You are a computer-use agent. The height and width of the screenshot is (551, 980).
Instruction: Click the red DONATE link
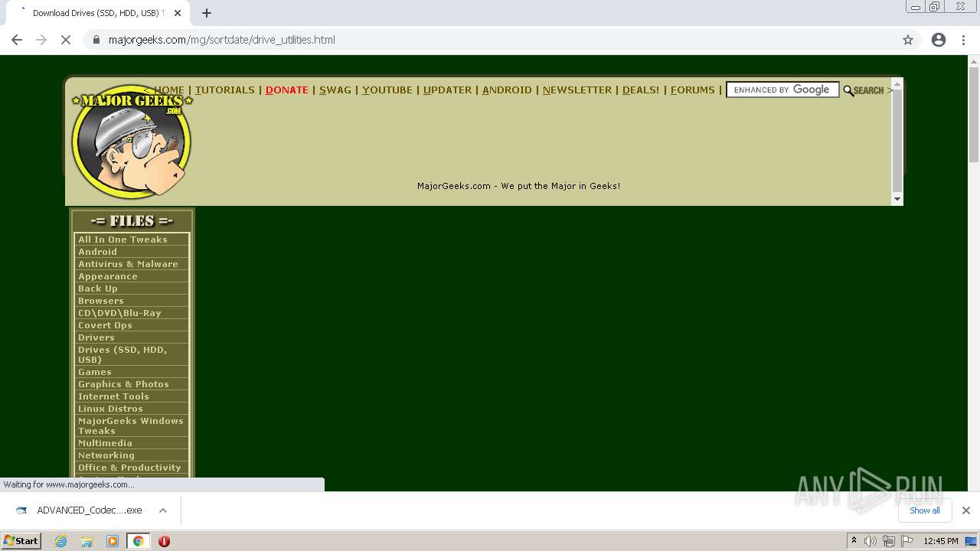click(287, 90)
